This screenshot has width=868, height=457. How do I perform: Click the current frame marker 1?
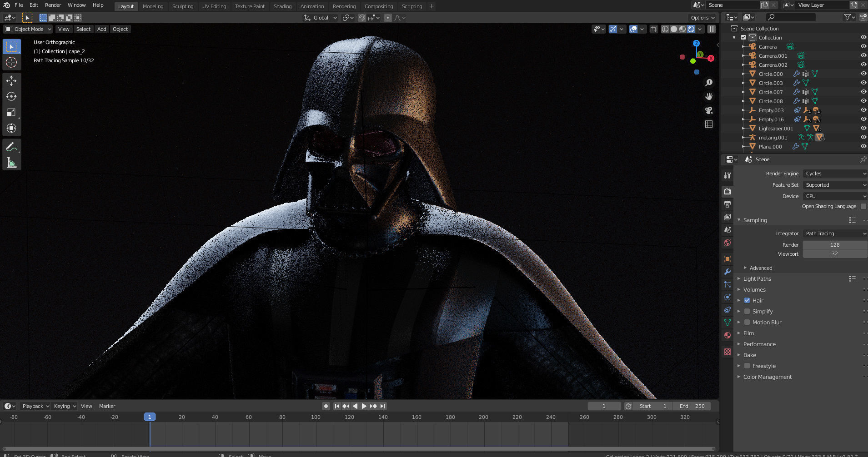click(150, 417)
